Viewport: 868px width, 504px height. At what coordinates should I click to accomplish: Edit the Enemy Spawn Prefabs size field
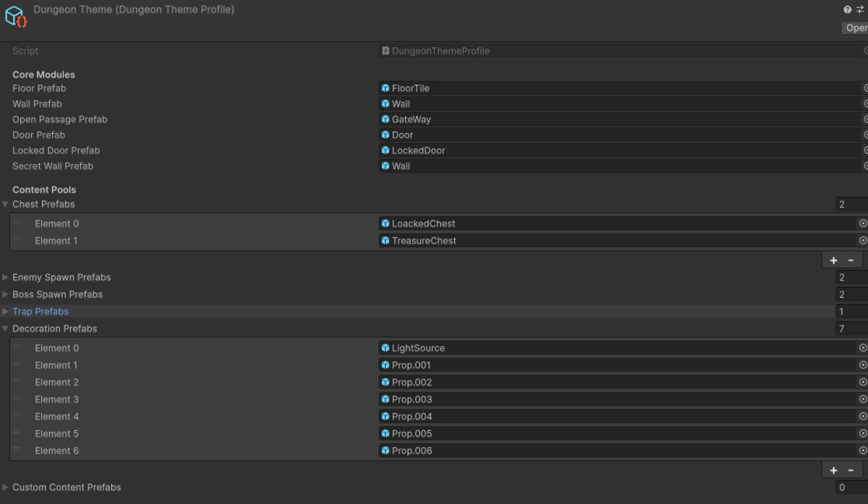[851, 278]
